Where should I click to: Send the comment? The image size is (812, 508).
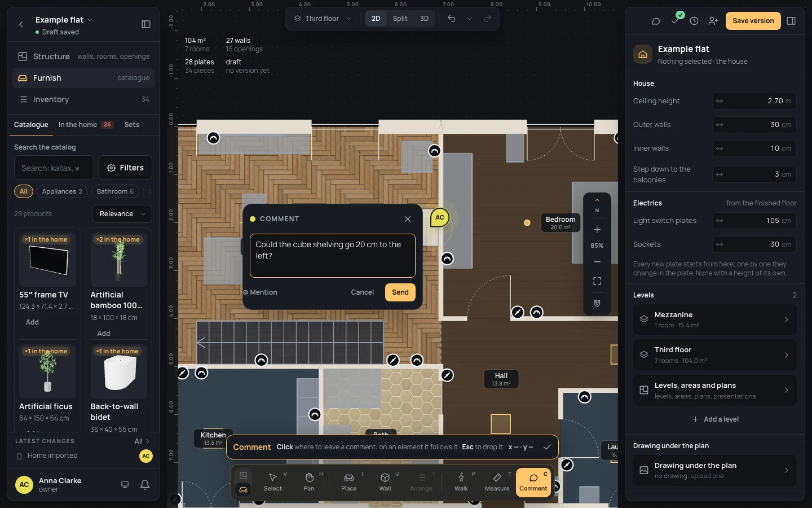(x=400, y=292)
